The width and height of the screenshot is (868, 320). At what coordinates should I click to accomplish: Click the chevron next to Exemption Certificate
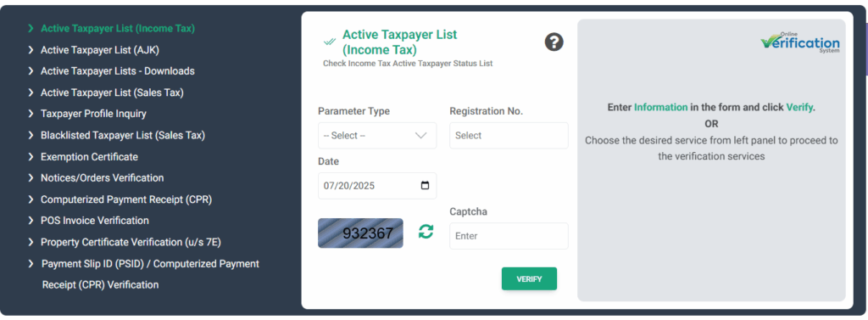[31, 157]
